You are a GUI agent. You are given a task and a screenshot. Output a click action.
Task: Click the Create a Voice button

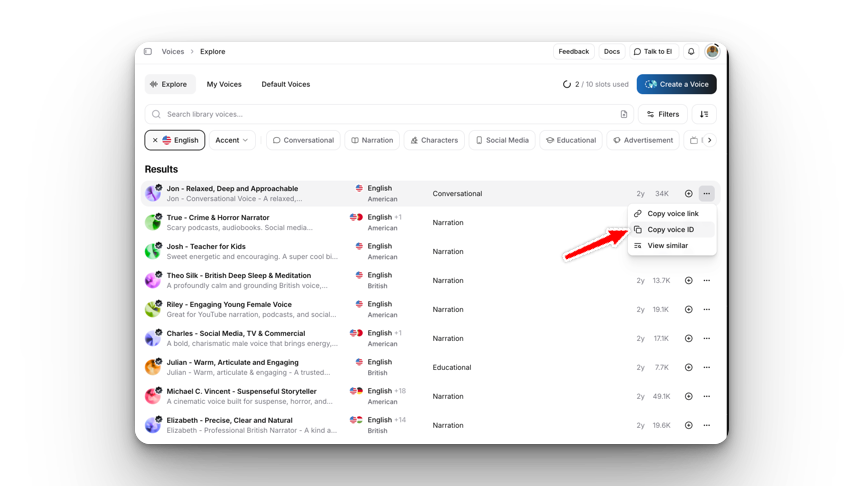[x=677, y=84]
